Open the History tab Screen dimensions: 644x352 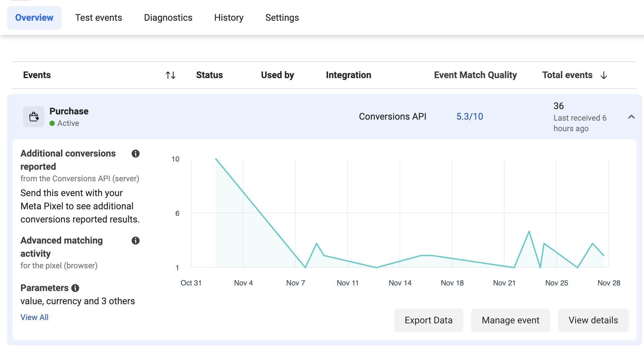click(229, 18)
